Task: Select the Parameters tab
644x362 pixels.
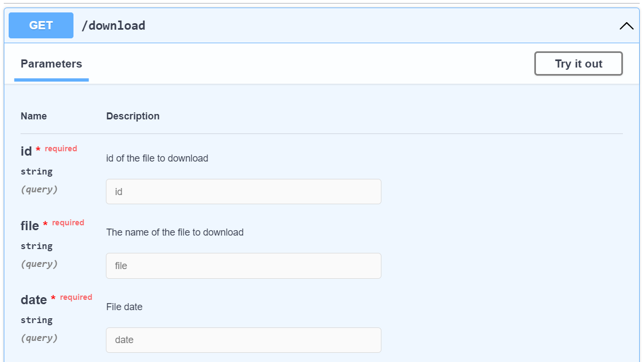Action: pos(51,64)
